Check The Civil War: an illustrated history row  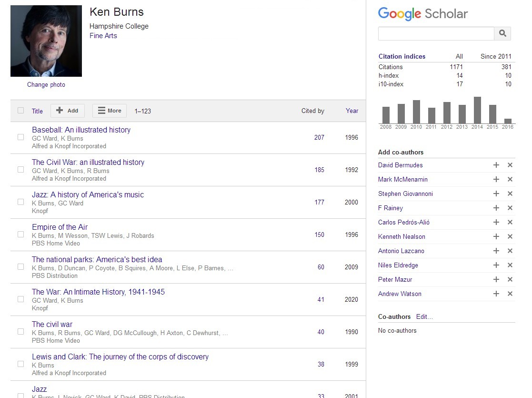[x=20, y=169]
